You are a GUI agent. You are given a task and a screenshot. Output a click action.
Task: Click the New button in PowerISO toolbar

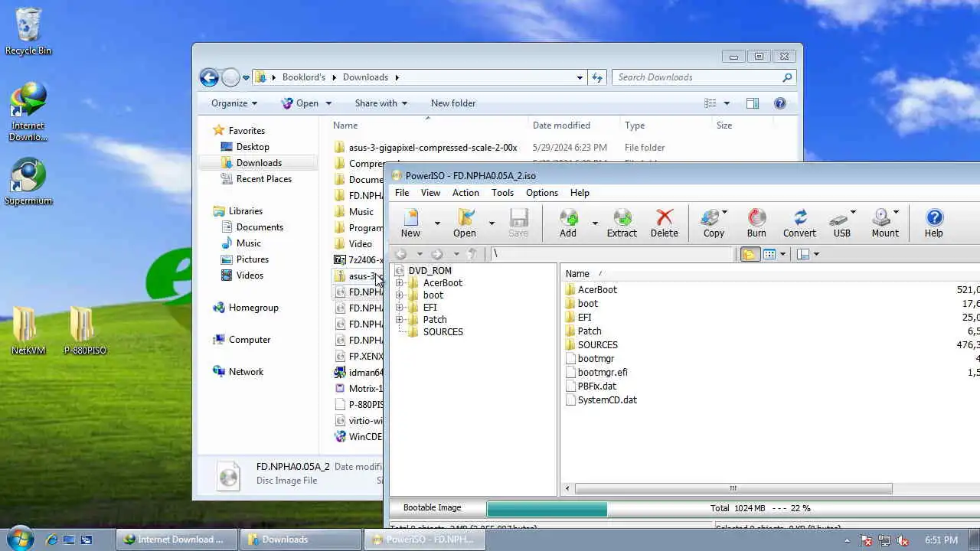point(411,223)
